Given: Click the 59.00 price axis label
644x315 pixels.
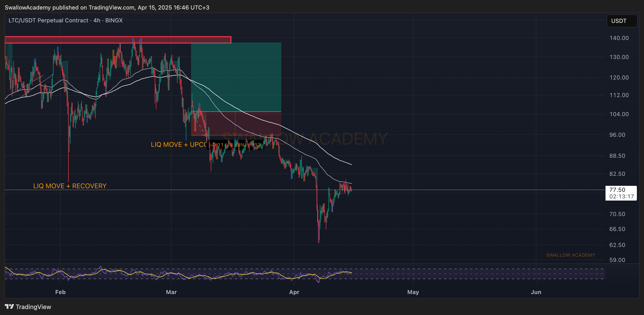Looking at the screenshot, I should tap(617, 260).
